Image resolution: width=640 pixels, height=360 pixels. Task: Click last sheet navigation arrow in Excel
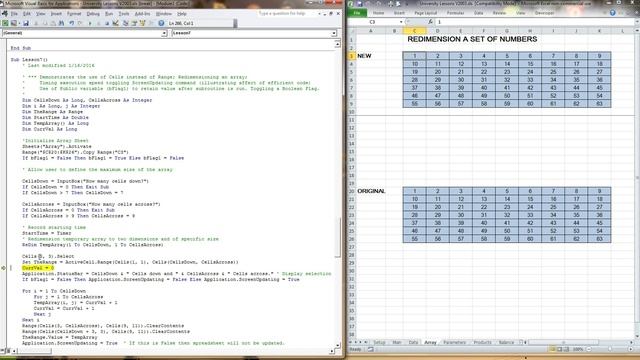[366, 342]
